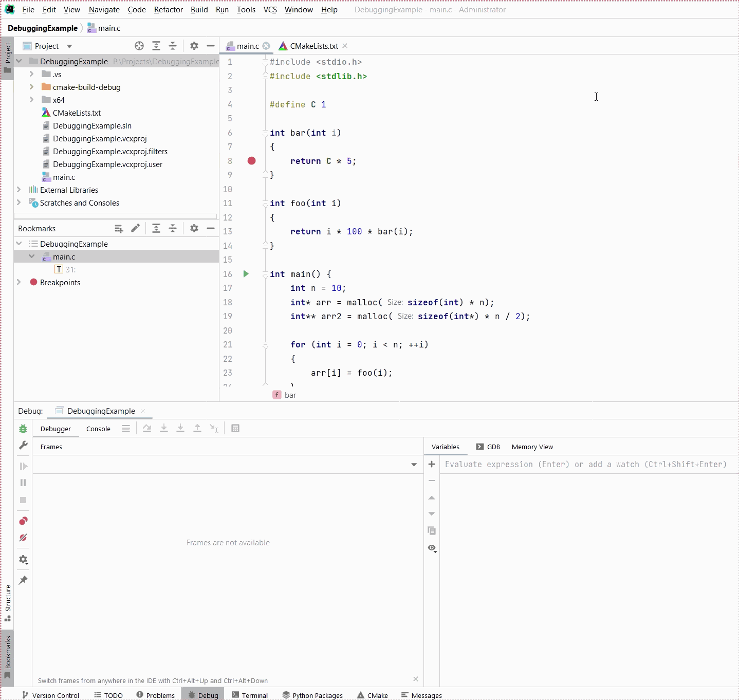Expand the Breakpoints node in Bookmarks
Screen dimensions: 739x700
pyautogui.click(x=19, y=282)
